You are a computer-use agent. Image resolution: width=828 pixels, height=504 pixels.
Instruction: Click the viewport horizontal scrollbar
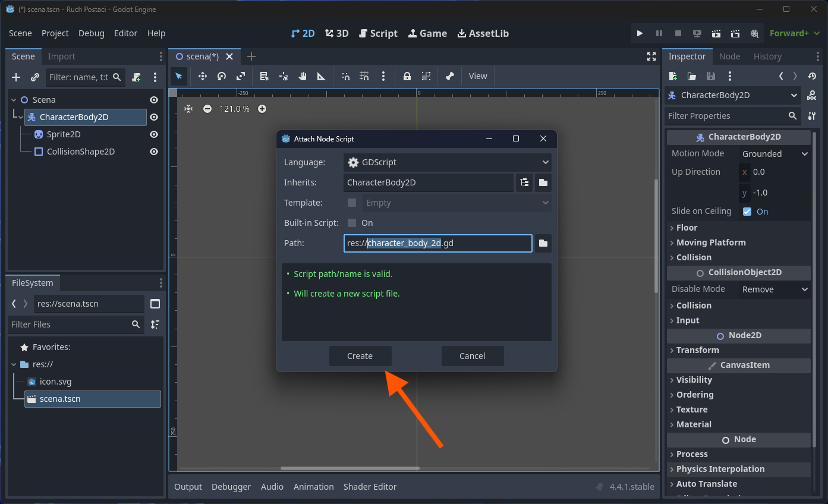pos(350,468)
